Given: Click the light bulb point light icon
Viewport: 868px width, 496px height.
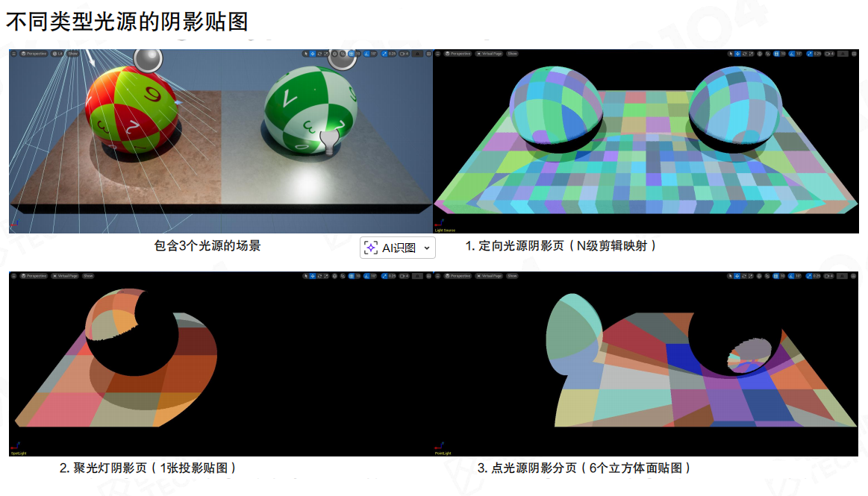Looking at the screenshot, I should [x=328, y=141].
